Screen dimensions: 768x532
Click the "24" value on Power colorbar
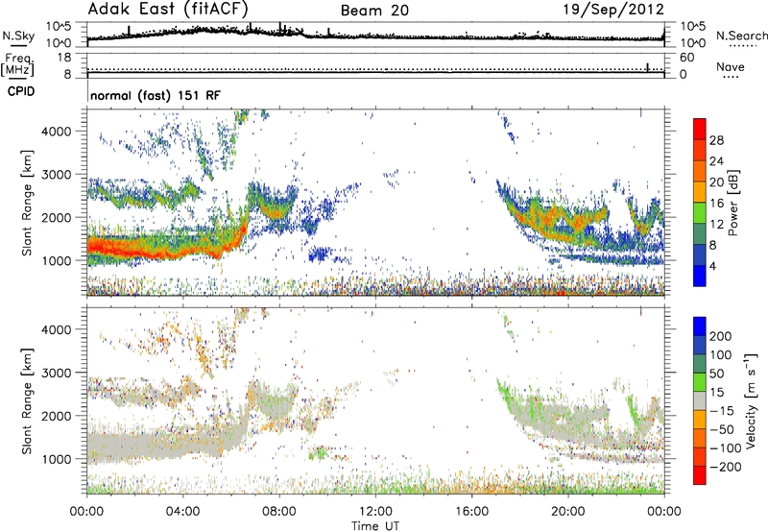716,161
